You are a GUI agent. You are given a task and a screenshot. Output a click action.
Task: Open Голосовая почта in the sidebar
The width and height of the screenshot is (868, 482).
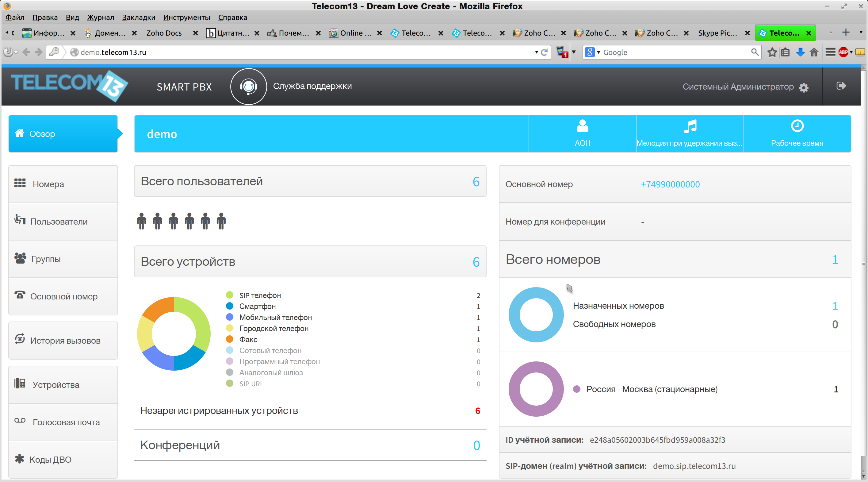point(63,422)
